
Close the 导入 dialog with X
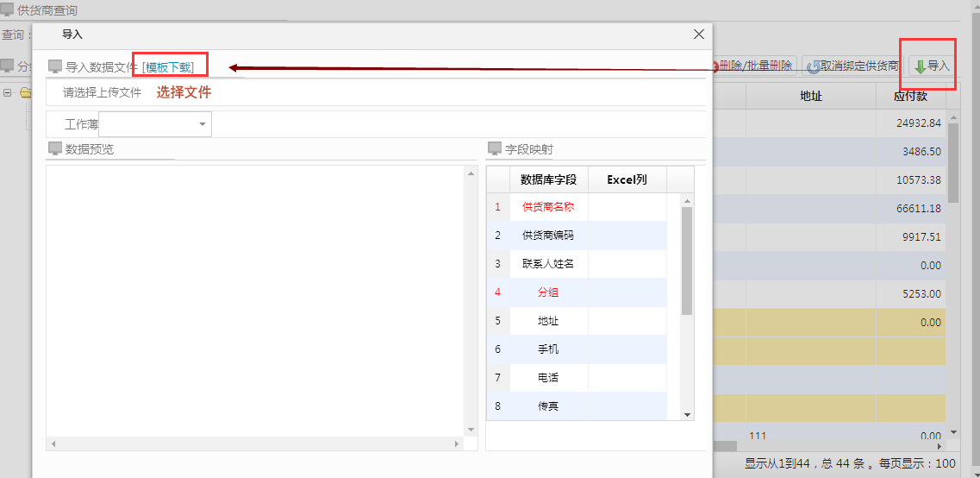[699, 35]
